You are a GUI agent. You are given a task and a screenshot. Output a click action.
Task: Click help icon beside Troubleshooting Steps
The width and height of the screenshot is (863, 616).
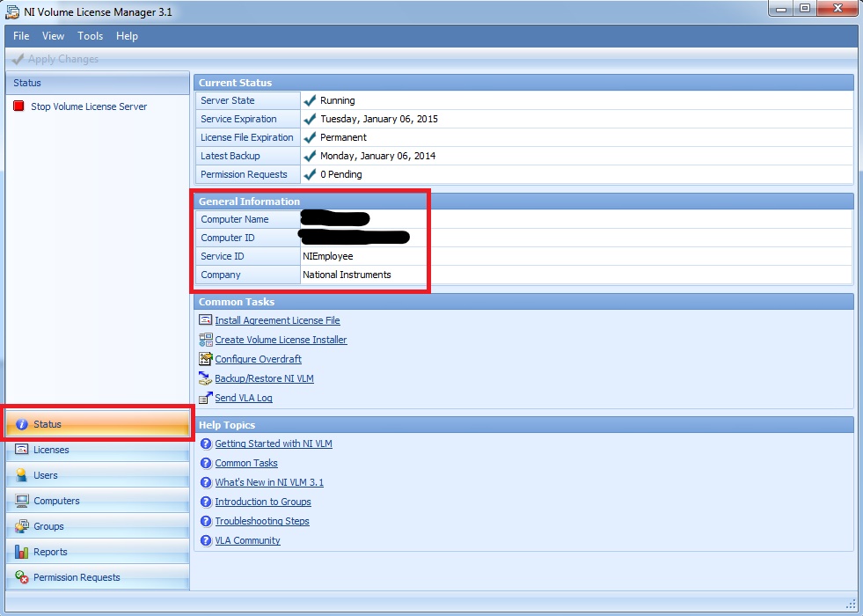pyautogui.click(x=206, y=521)
